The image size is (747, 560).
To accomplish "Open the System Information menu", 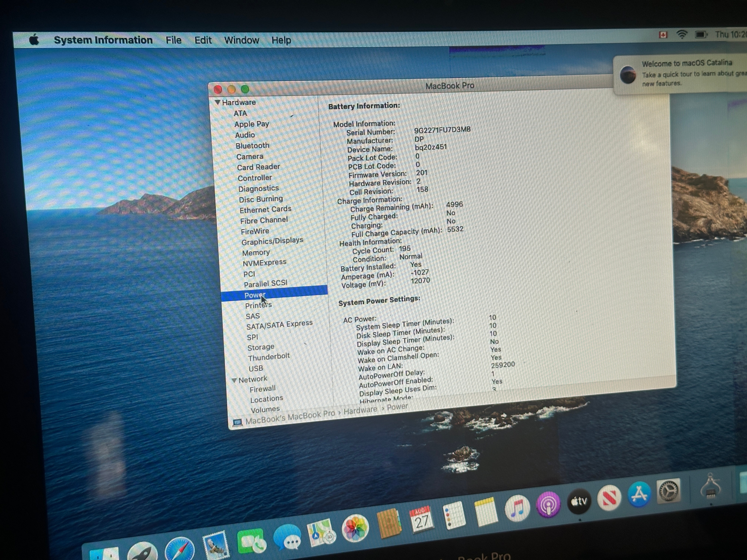I will click(x=103, y=40).
